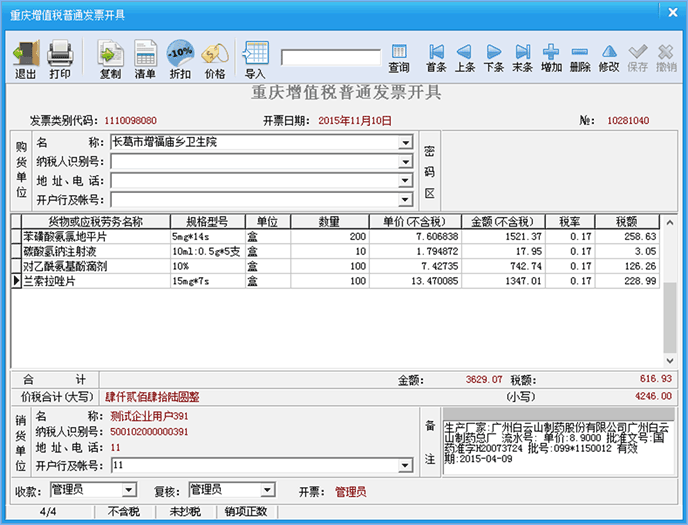
Task: Expand the buyer 地址、电话 dropdown arrow
Action: [x=405, y=181]
